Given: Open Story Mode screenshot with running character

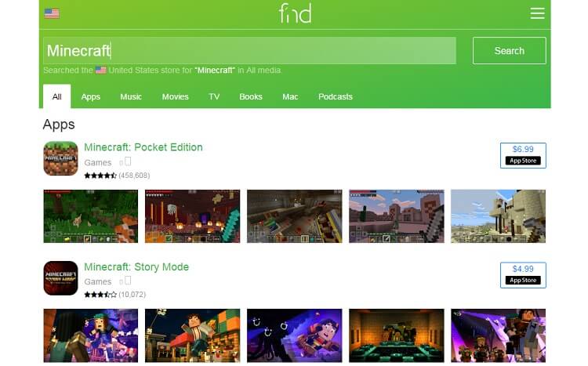Looking at the screenshot, I should pos(192,335).
